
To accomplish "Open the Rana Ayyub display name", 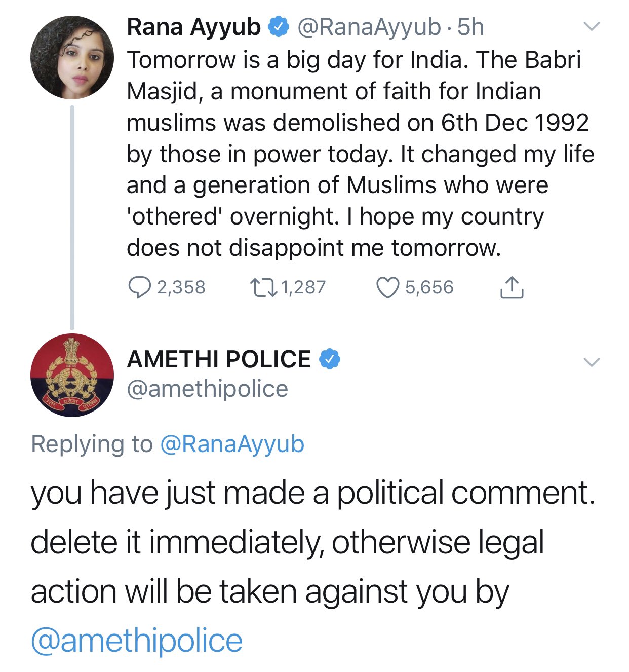I will pos(193,27).
